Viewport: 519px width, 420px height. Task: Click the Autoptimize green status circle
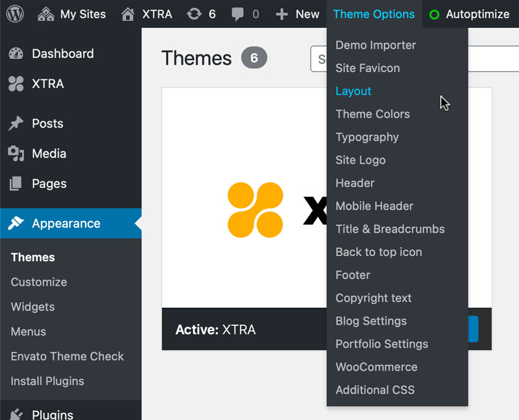[434, 14]
